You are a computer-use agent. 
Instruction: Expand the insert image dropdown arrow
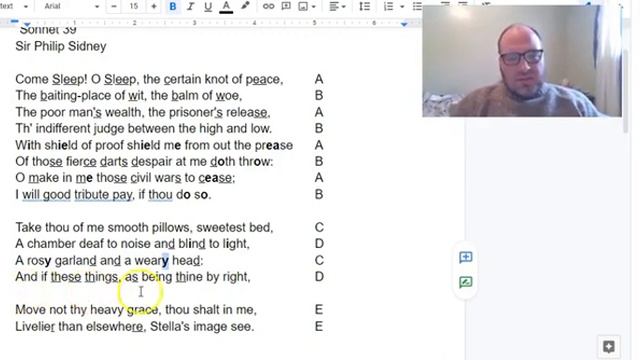313,7
